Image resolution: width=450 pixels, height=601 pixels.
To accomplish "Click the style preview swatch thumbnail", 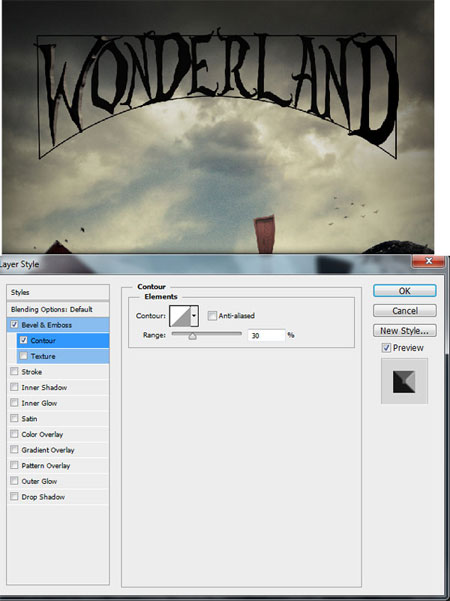I will pyautogui.click(x=404, y=381).
